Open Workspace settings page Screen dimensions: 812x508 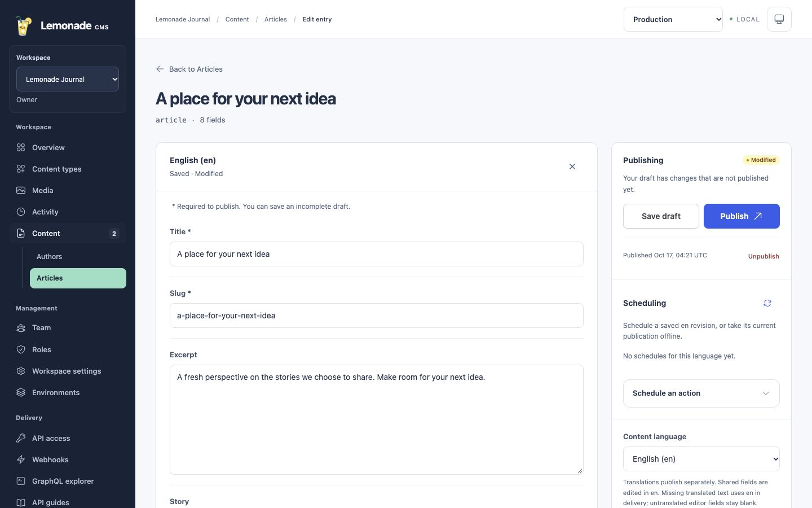point(68,371)
